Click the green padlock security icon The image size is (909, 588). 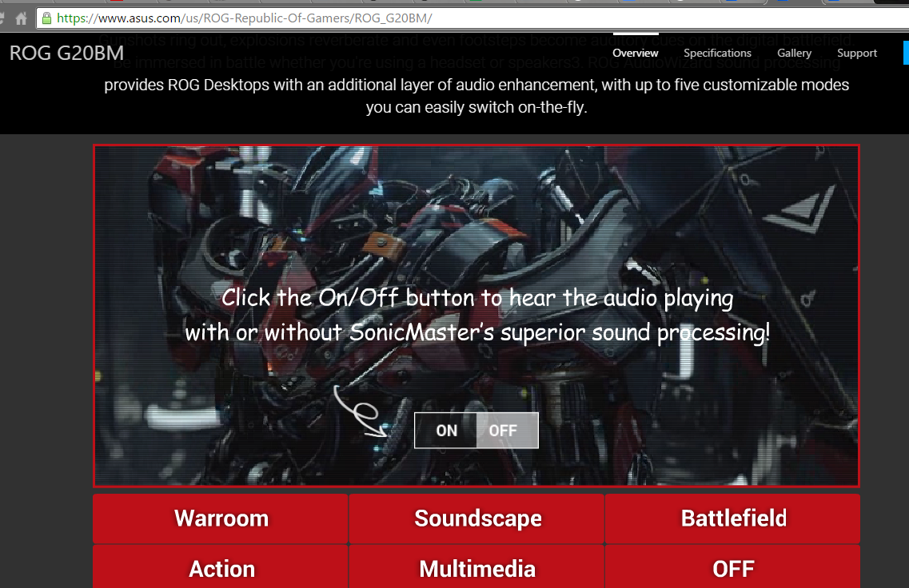[47, 18]
